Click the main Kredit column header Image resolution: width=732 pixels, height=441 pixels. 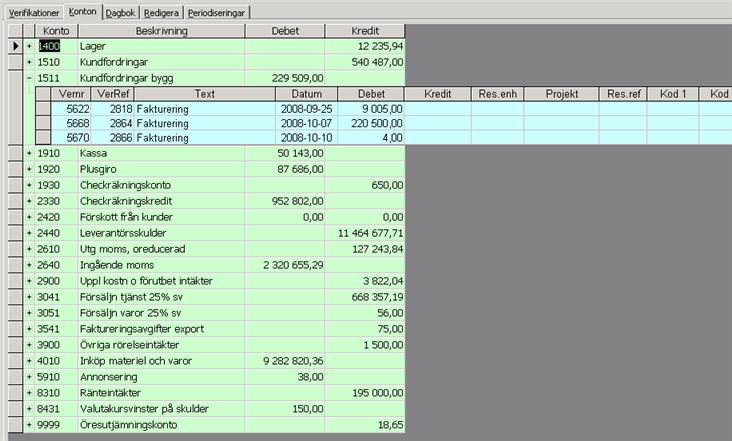(x=365, y=31)
